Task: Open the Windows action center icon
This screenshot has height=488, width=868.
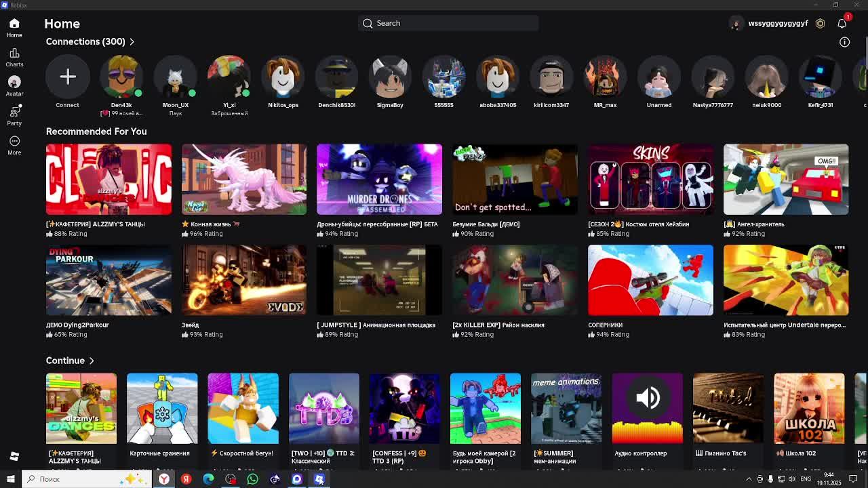Action: coord(853,479)
